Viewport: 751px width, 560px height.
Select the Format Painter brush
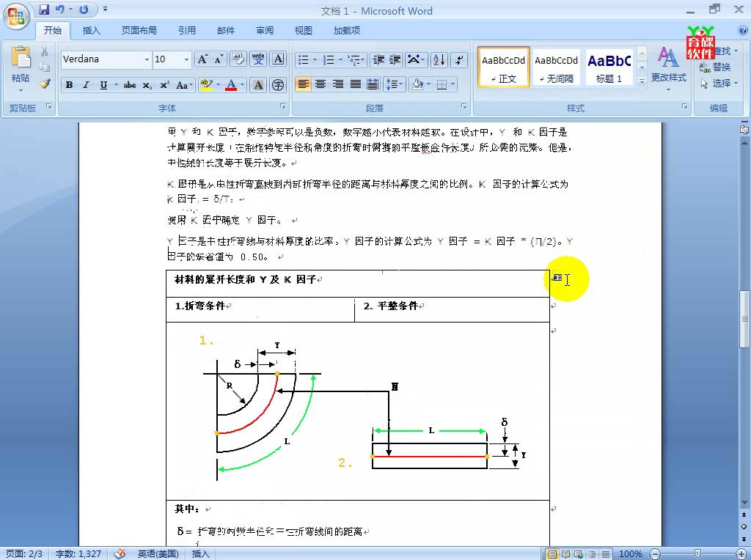[45, 84]
